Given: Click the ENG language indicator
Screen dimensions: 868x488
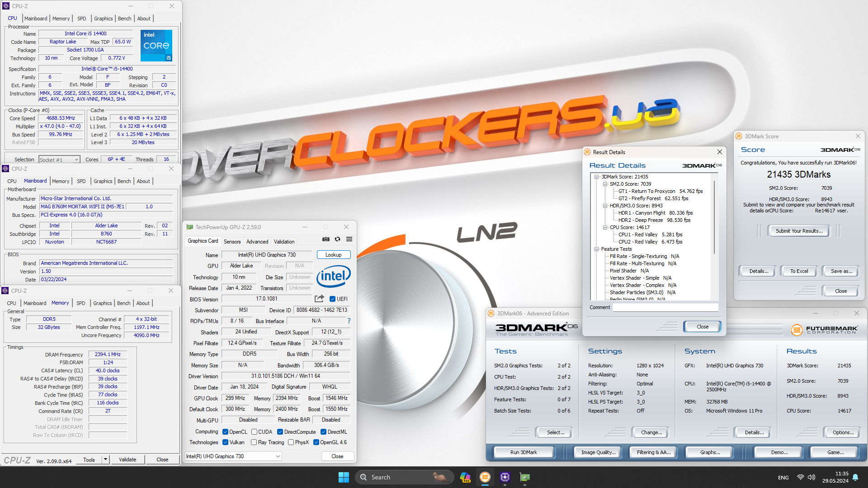Looking at the screenshot, I should (x=783, y=478).
